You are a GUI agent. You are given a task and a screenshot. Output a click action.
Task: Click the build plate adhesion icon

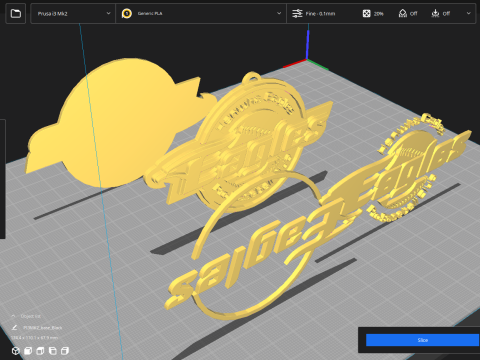tap(435, 14)
